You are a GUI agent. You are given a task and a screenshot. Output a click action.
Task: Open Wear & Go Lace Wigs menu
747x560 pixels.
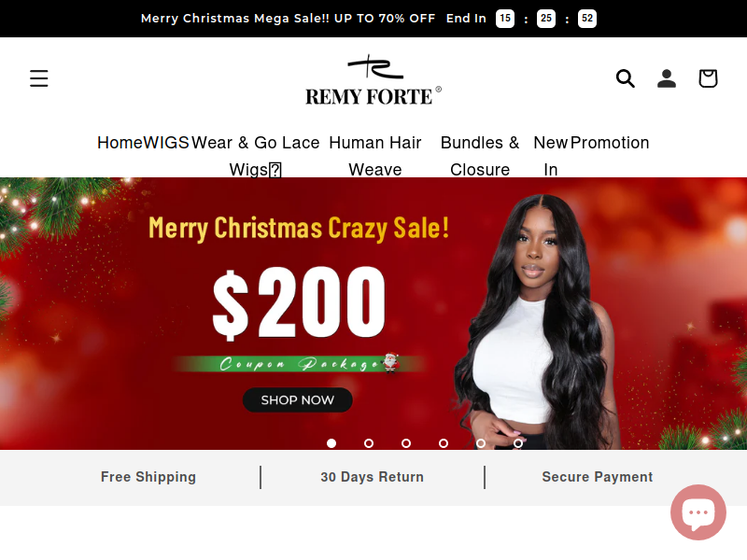[x=255, y=156]
